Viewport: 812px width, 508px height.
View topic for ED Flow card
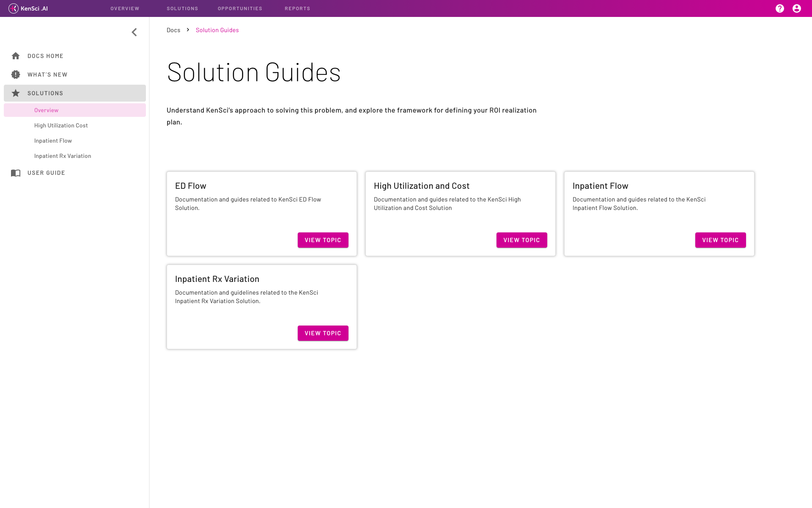pyautogui.click(x=323, y=240)
